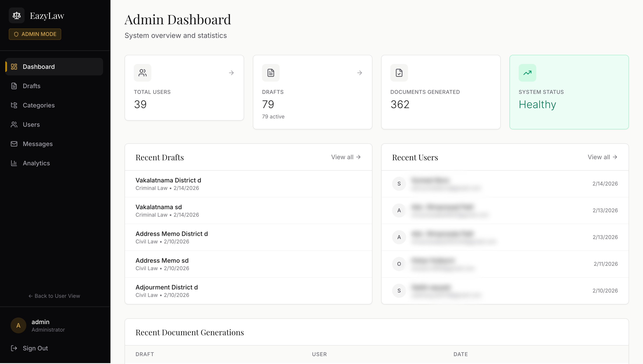The height and width of the screenshot is (364, 643).
Task: Click the EazyLaw scales logo icon
Action: [16, 16]
